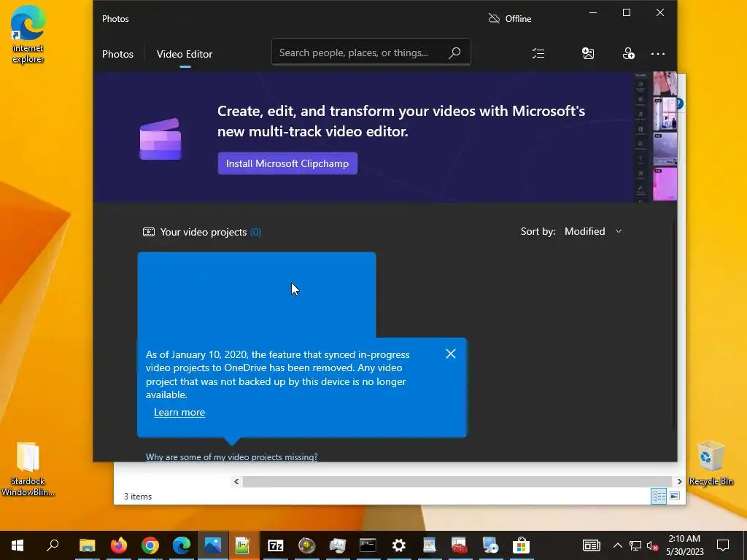Click the muted volume tray icon

652,545
